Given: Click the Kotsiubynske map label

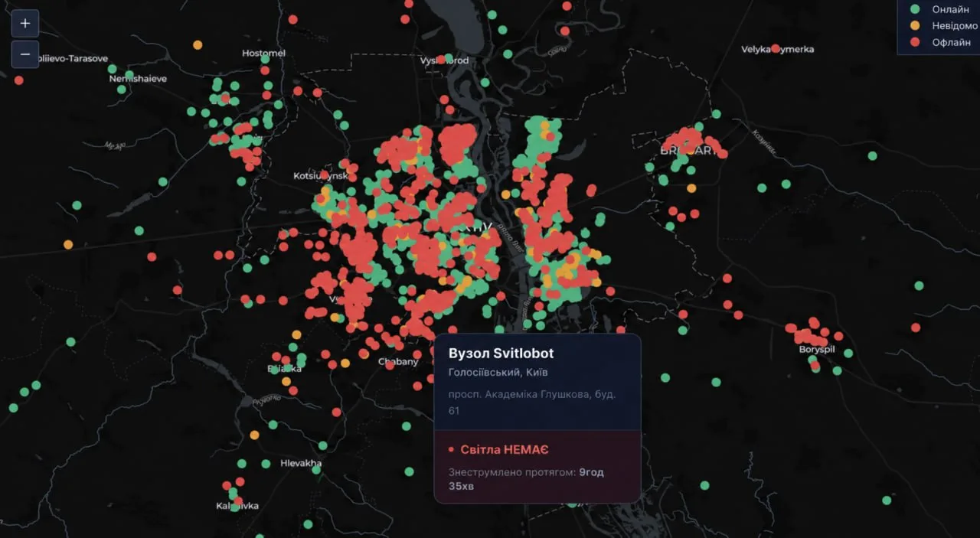Looking at the screenshot, I should tap(320, 176).
